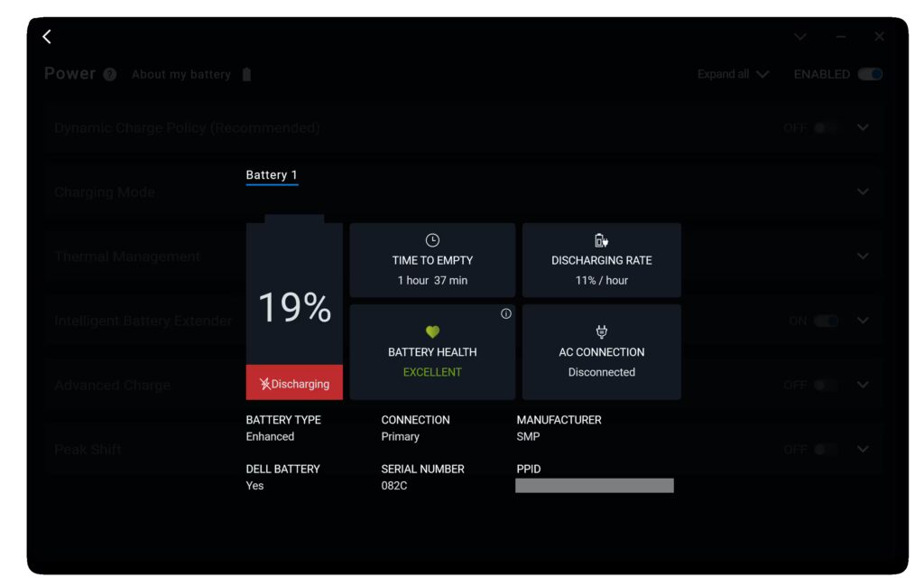Viewport: 924px width, 578px height.
Task: Toggle the Peak Shift switch on
Action: point(825,450)
